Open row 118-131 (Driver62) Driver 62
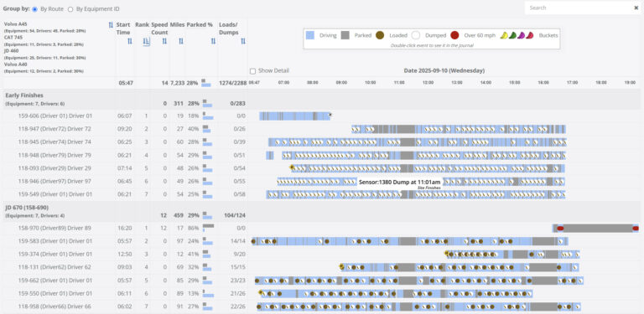 pos(55,267)
